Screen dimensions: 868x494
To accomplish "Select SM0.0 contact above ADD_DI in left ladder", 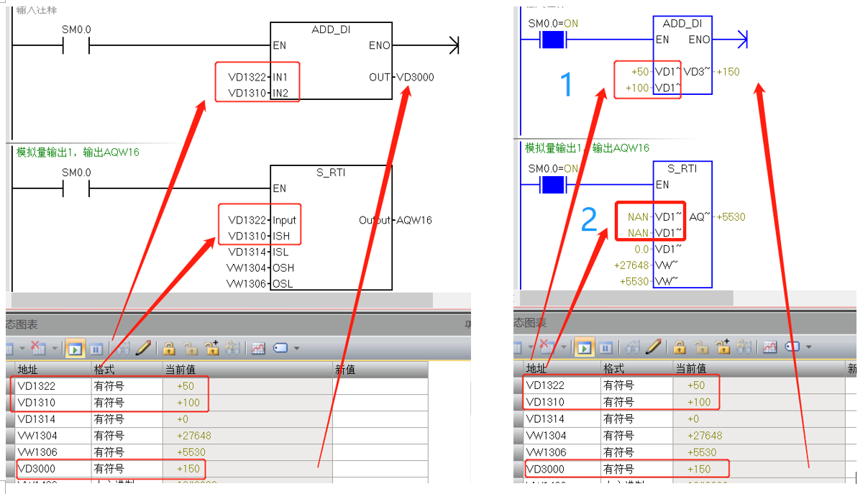I will 76,47.
